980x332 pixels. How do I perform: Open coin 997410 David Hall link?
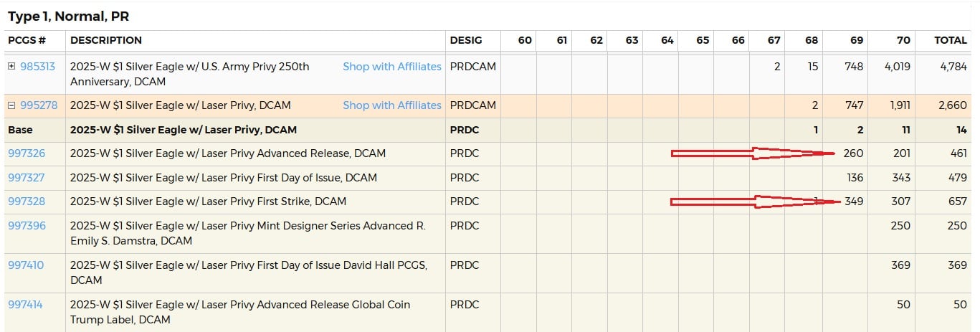coord(26,265)
